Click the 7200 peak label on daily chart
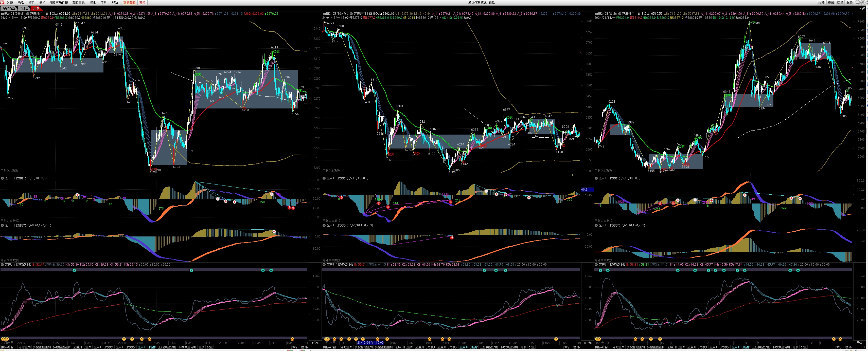 pos(756,23)
